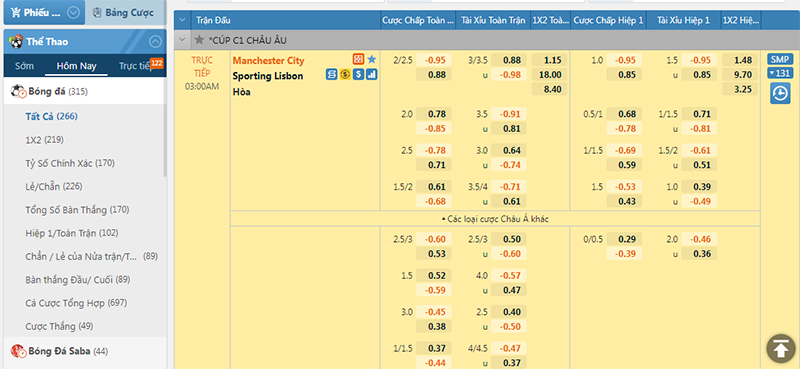Viewport: 800px width, 369px height.
Task: Click the gold coin cash-out icon for Sporting Lisbon
Action: click(x=344, y=75)
